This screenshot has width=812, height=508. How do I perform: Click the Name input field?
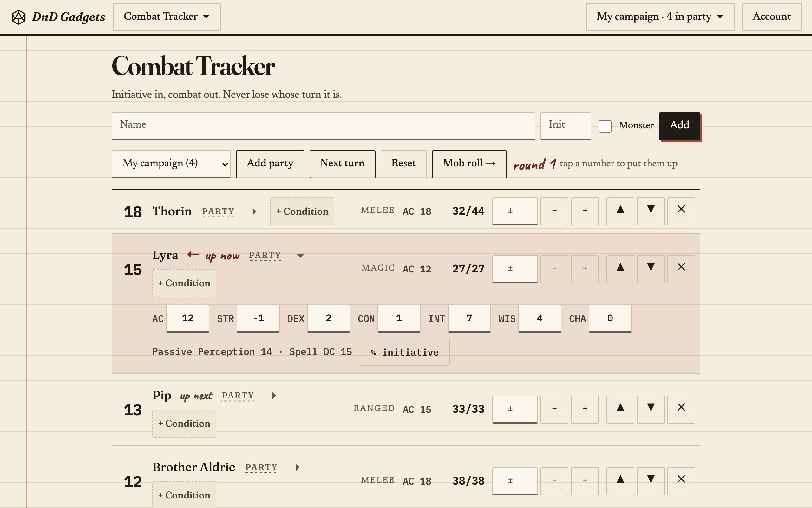tap(323, 126)
